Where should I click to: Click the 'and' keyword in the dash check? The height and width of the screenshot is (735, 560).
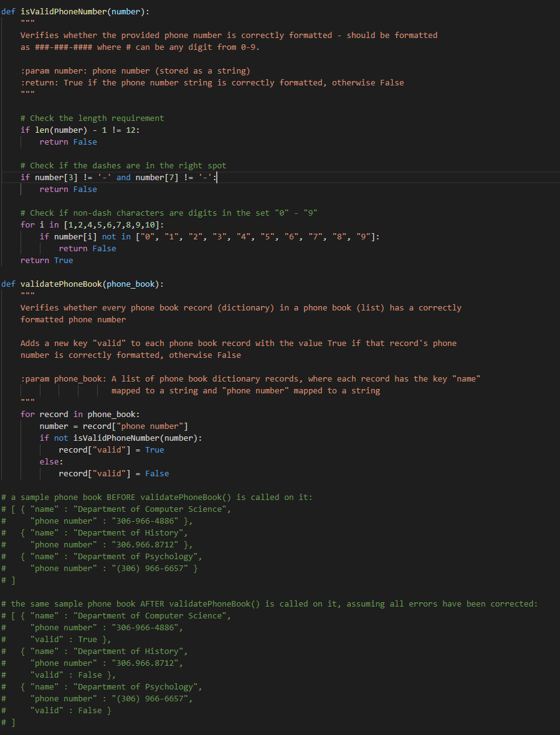(123, 177)
